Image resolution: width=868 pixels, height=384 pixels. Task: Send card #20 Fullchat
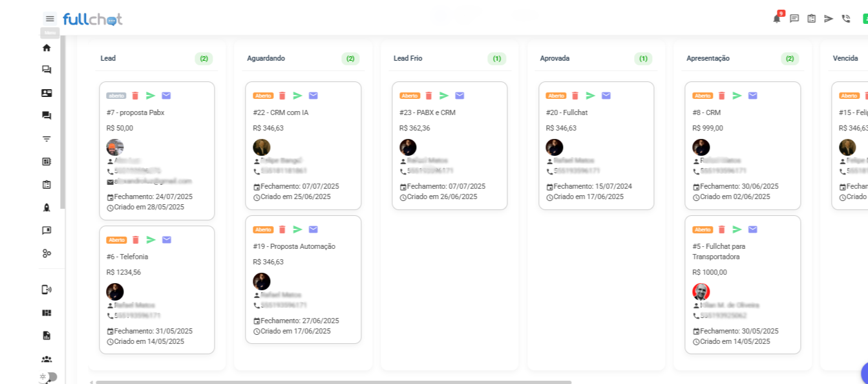[x=591, y=96]
